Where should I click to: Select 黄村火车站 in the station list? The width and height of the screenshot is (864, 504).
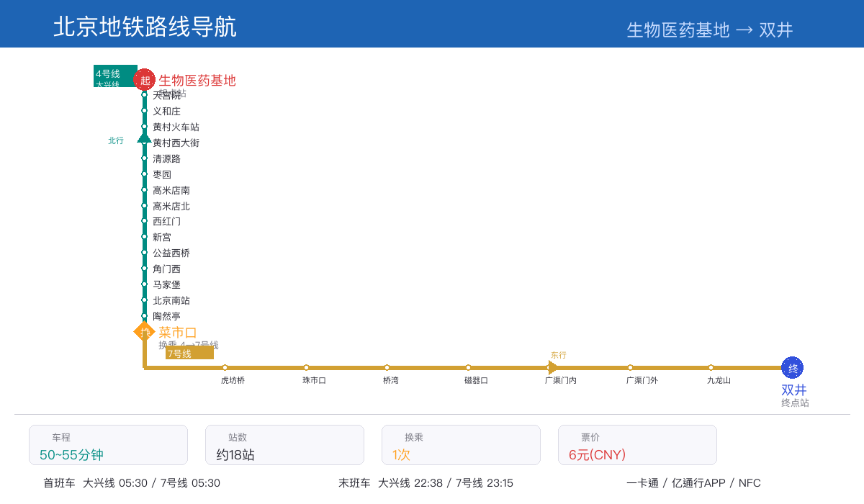point(176,127)
